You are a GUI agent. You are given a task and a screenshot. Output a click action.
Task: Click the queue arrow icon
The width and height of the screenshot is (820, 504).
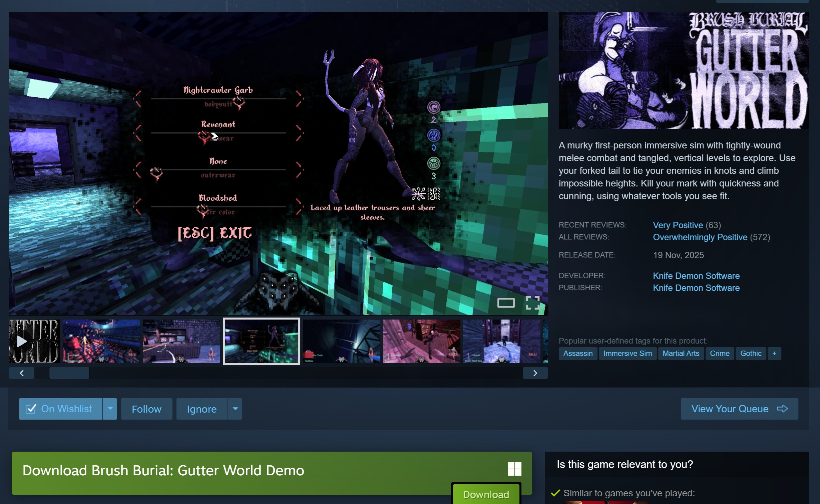[x=782, y=409]
